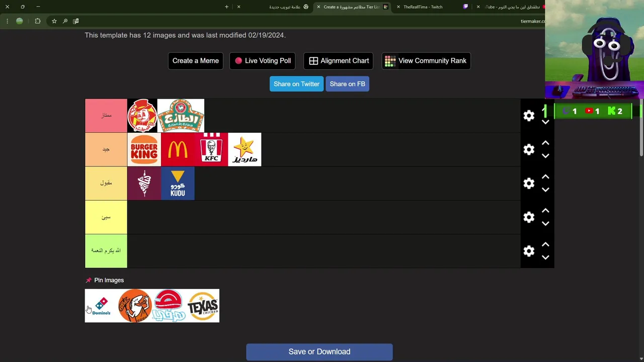Open the zoom magnifier icon in address bar
Screen dimensions: 644x362
[65, 21]
